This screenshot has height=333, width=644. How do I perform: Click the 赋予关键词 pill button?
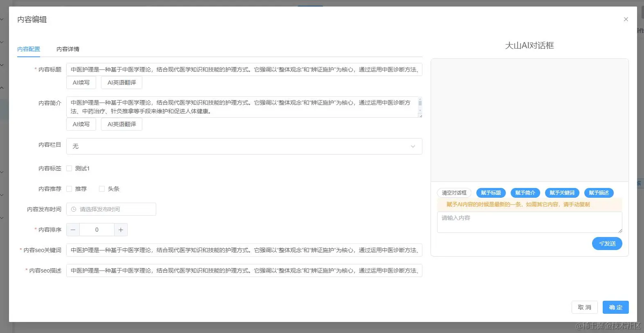point(562,193)
